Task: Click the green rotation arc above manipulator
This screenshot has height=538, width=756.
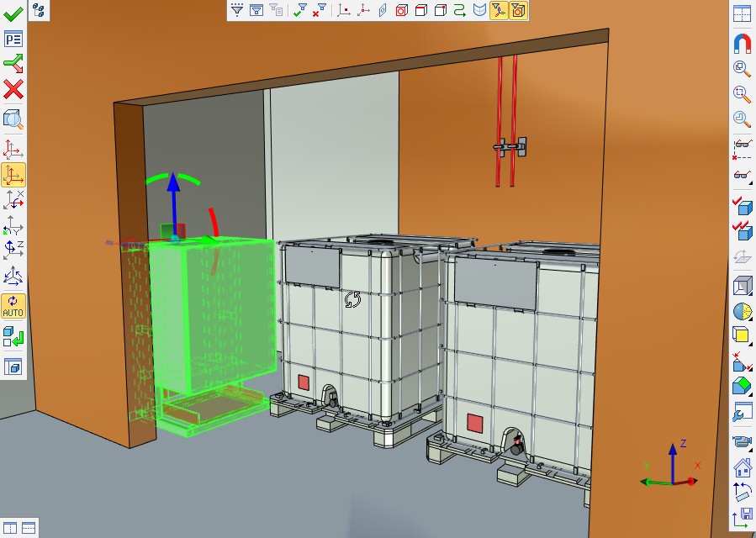Action: 173,179
